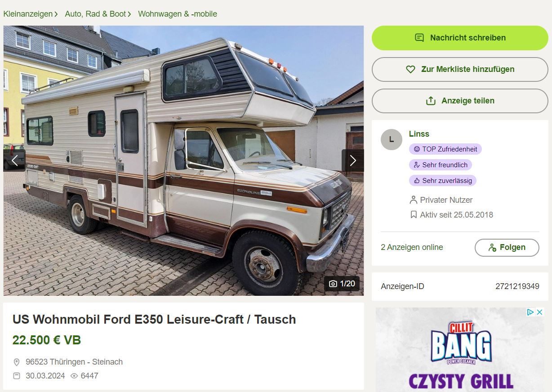The height and width of the screenshot is (392, 552).
Task: View the seller's 2 Anzeigen online
Action: (412, 247)
